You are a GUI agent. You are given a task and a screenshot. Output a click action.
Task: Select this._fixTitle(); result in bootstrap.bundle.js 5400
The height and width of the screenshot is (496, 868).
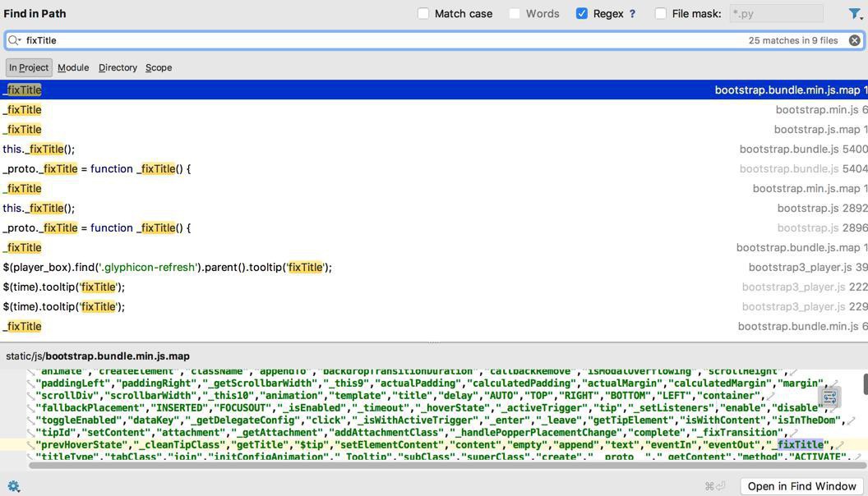coord(329,149)
